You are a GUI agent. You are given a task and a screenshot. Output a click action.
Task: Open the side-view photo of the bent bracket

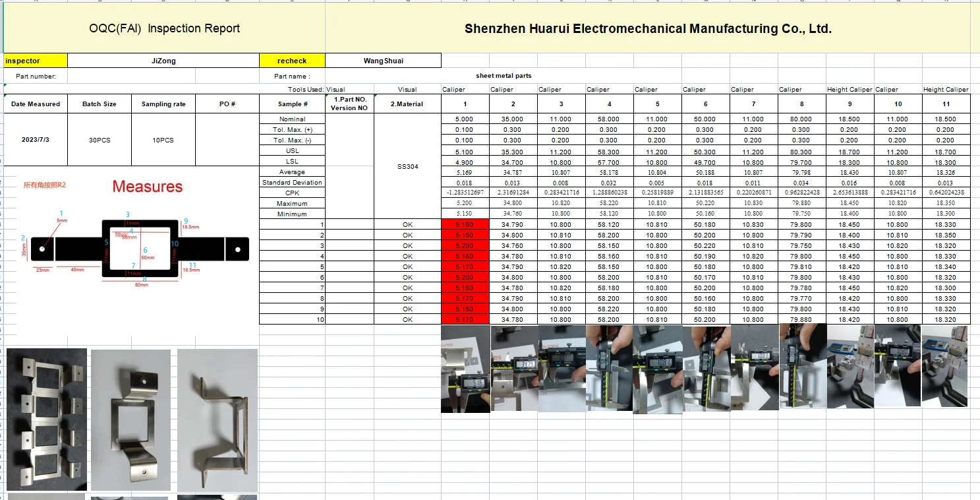[x=217, y=420]
